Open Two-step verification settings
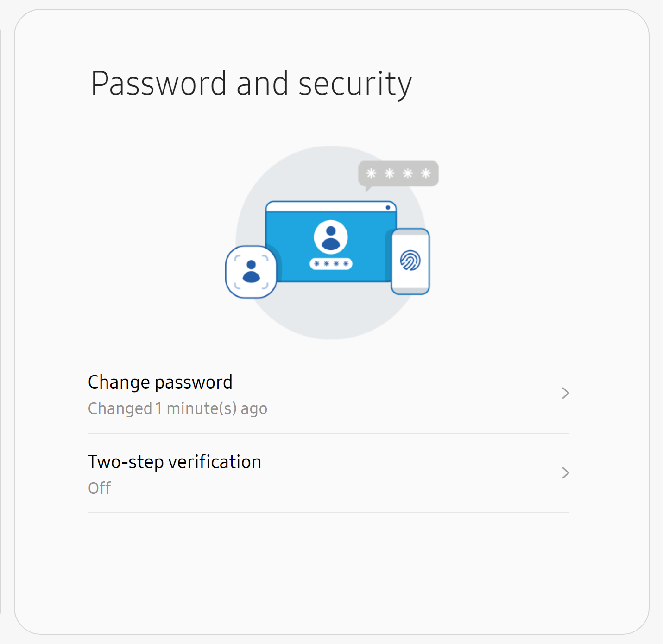663x644 pixels. coord(328,473)
